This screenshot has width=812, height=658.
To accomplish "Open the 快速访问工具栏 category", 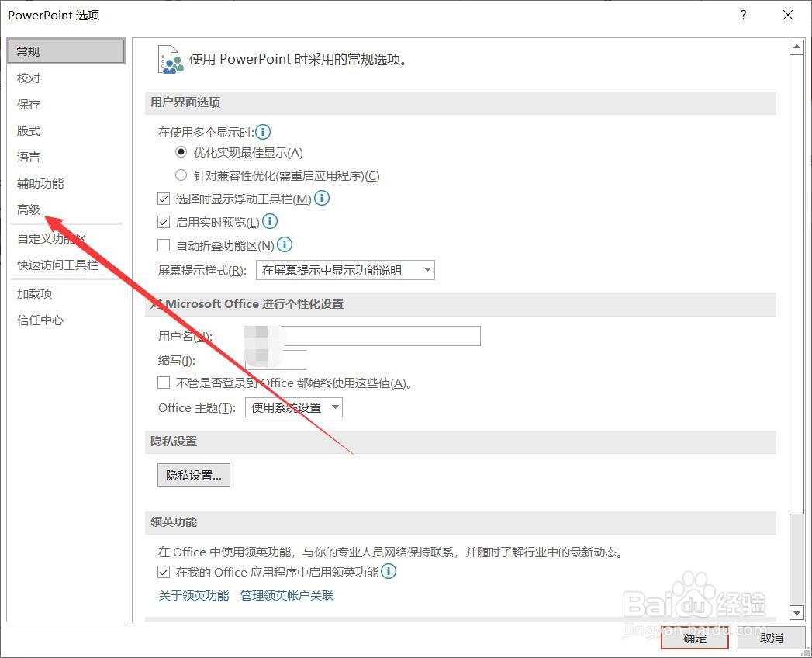I will [x=66, y=265].
